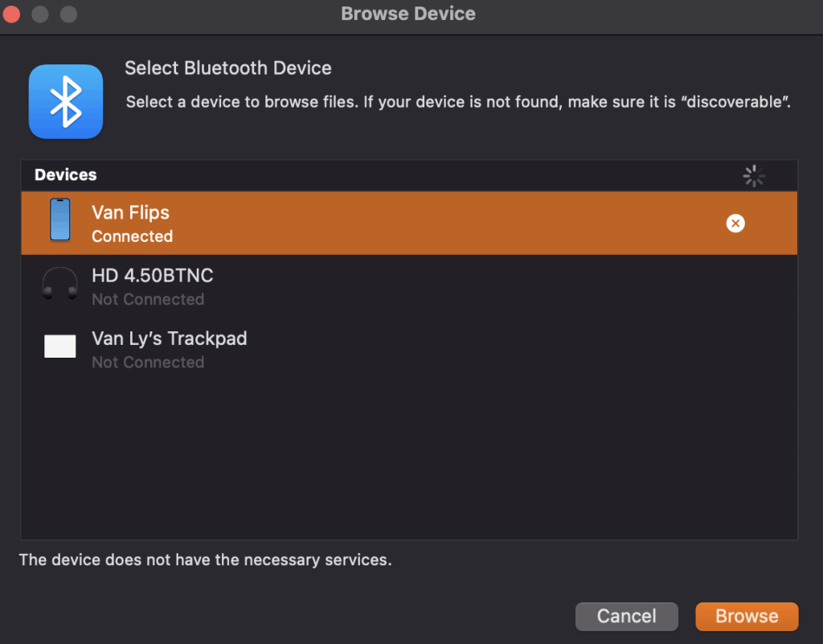Click the Devices column header

[x=66, y=174]
